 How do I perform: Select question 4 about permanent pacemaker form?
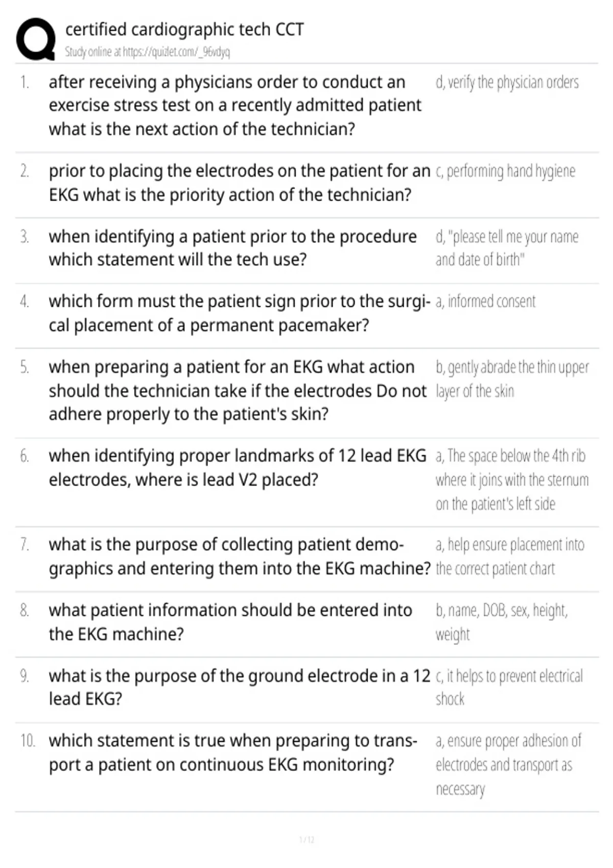pyautogui.click(x=240, y=313)
